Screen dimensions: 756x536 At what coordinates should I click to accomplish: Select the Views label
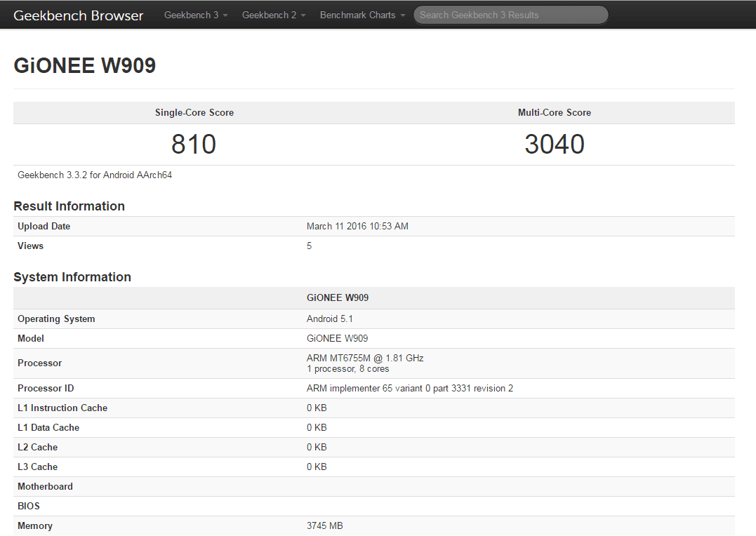[30, 246]
